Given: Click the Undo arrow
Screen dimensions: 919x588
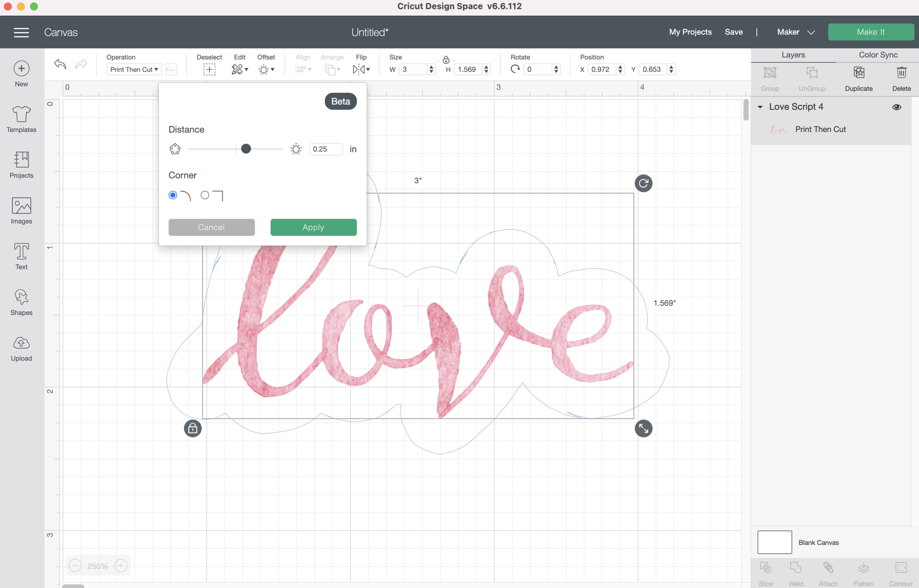Looking at the screenshot, I should coord(60,64).
